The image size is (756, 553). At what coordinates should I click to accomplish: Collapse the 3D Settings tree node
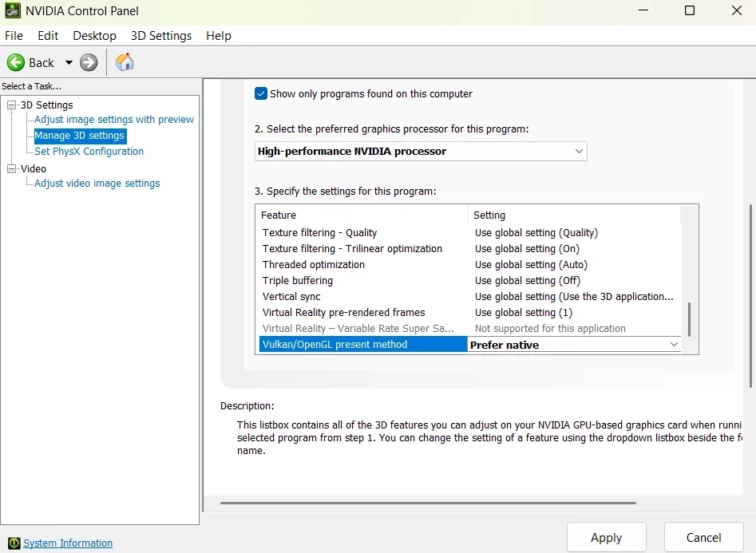(11, 105)
